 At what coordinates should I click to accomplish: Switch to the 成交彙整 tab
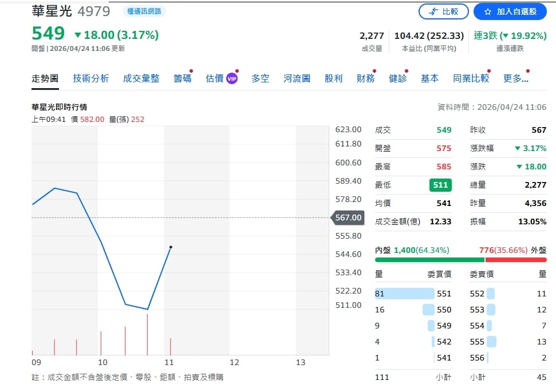[141, 78]
